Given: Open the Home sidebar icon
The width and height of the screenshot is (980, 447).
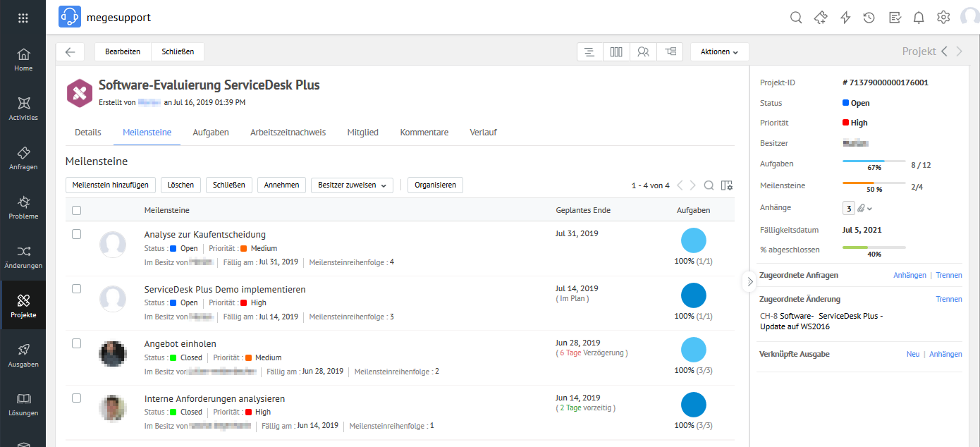Looking at the screenshot, I should coord(23,60).
